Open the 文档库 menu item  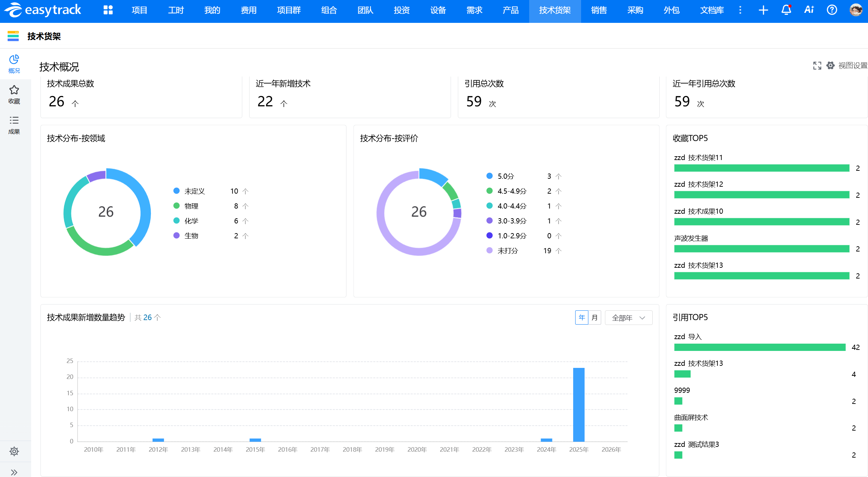pos(712,10)
